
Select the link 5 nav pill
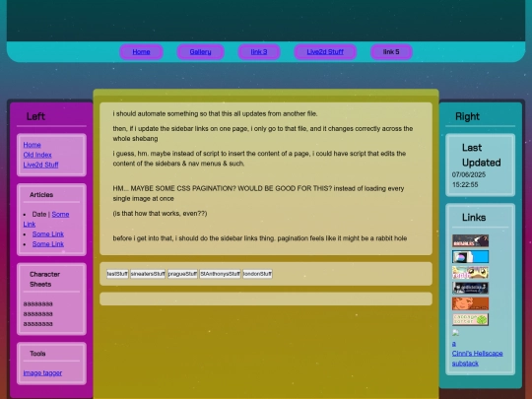(x=391, y=52)
